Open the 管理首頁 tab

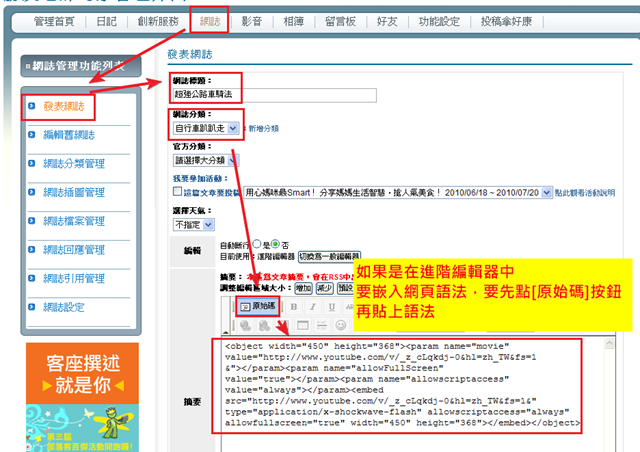pyautogui.click(x=54, y=22)
